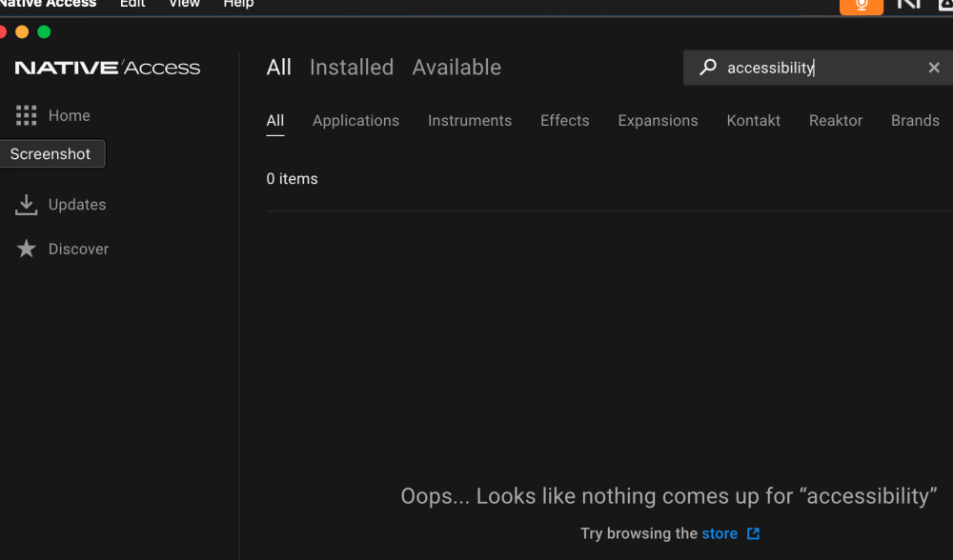The image size is (953, 560).
Task: Click the green zoom window button
Action: (x=44, y=31)
